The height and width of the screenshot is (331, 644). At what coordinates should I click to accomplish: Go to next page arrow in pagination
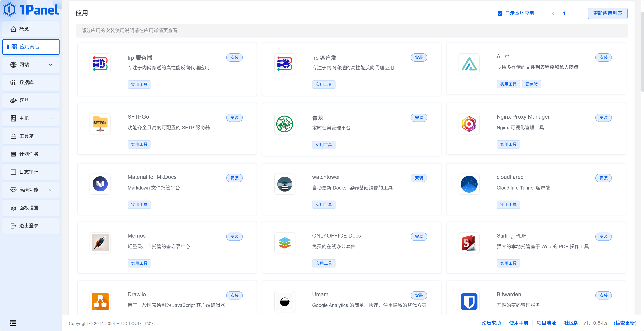pos(575,13)
